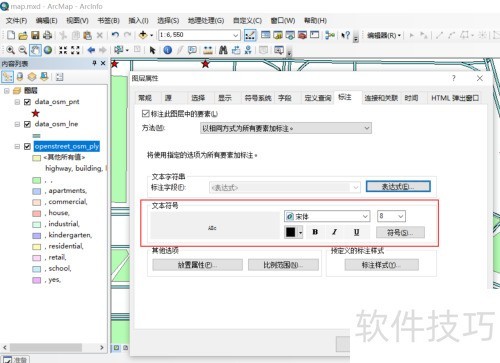Open the 文件(F) menu
Screen dimensions: 500x363
[16, 21]
